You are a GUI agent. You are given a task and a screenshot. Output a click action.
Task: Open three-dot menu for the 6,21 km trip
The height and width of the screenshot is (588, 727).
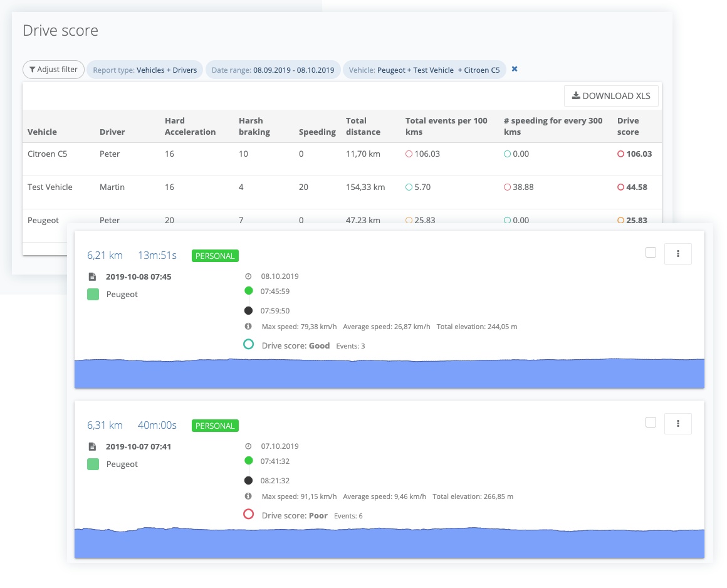pyautogui.click(x=677, y=254)
